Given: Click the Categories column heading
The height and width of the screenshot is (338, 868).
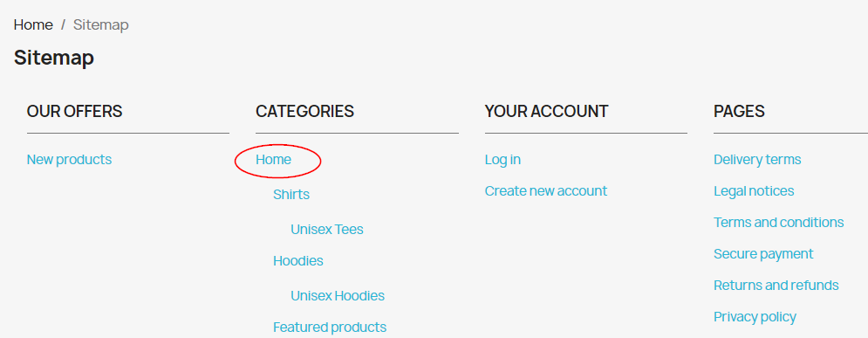Looking at the screenshot, I should [x=305, y=112].
